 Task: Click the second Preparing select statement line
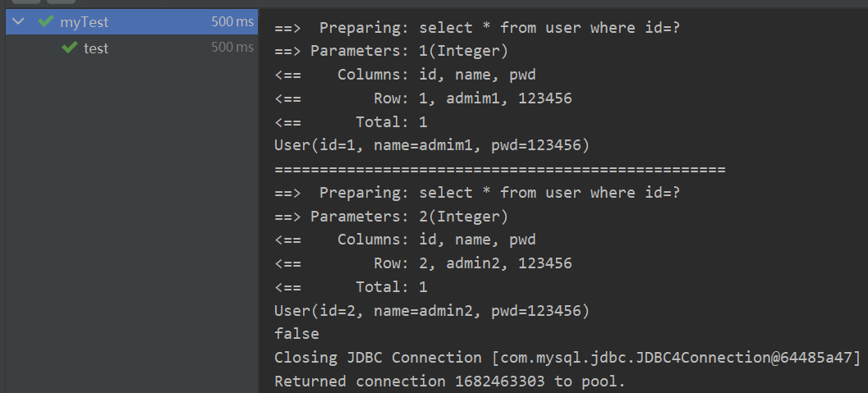click(x=477, y=193)
